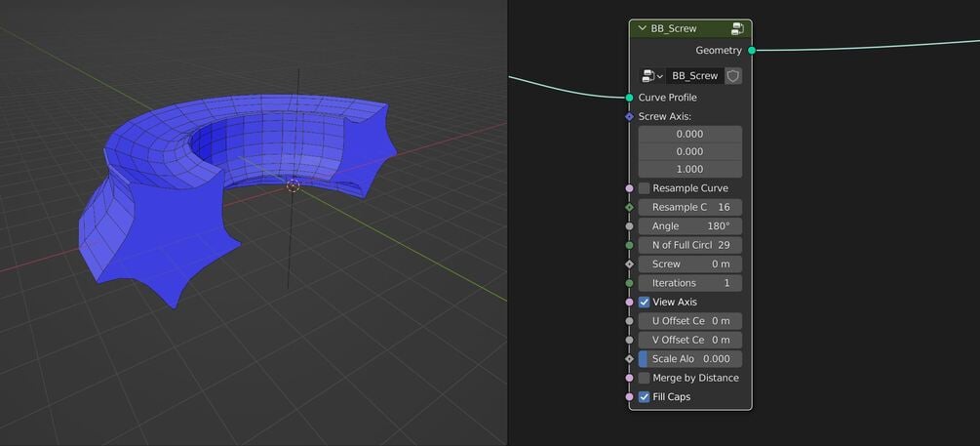Click the Fill Caps boolean socket
The image size is (980, 446).
[629, 396]
